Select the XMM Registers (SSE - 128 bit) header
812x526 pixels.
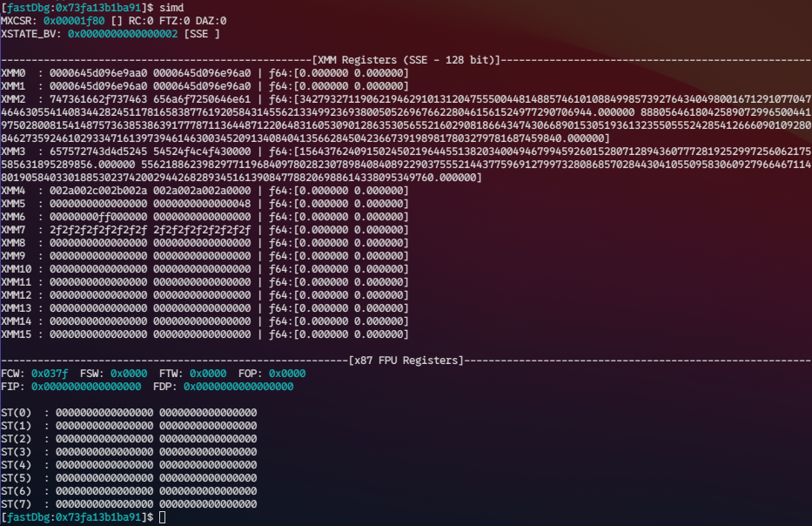click(406, 60)
